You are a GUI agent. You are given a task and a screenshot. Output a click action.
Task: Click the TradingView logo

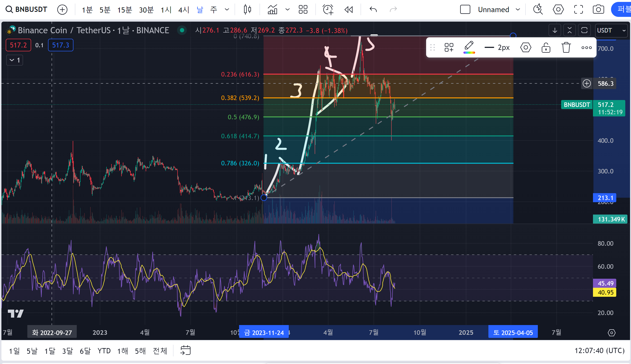(x=15, y=313)
